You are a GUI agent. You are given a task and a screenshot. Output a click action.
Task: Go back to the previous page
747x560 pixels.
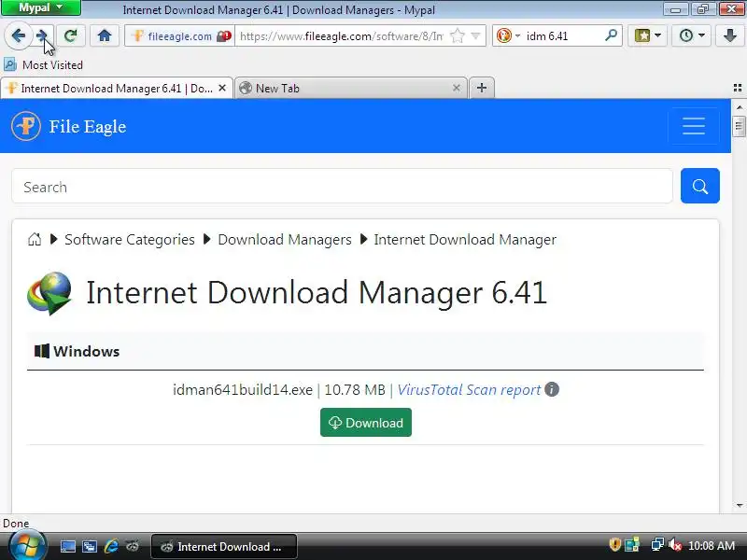pos(18,35)
